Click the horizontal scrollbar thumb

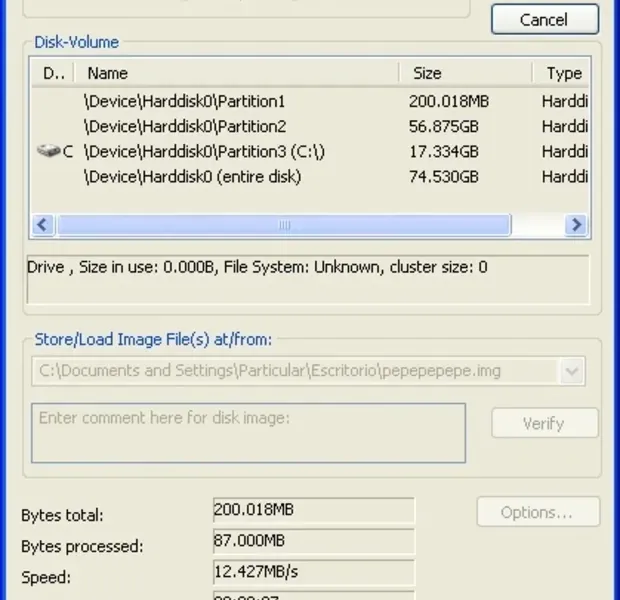284,225
